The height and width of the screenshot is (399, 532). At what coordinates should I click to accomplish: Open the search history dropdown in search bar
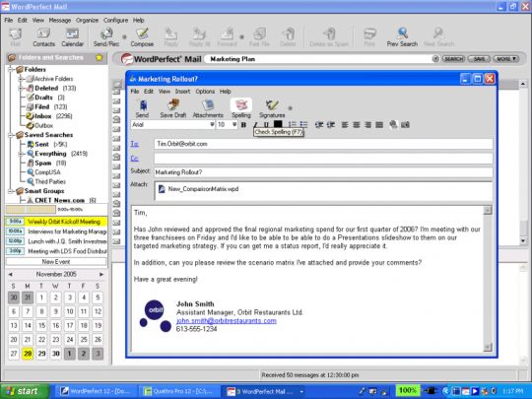click(x=435, y=59)
